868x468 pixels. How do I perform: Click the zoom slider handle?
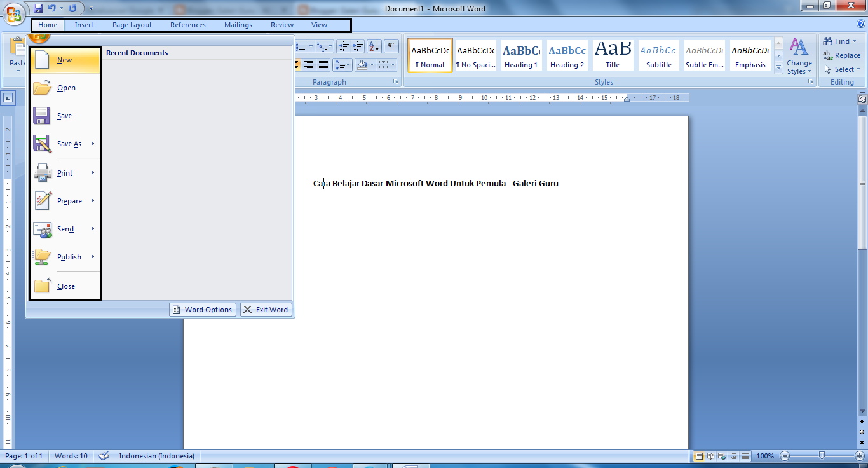(x=822, y=456)
